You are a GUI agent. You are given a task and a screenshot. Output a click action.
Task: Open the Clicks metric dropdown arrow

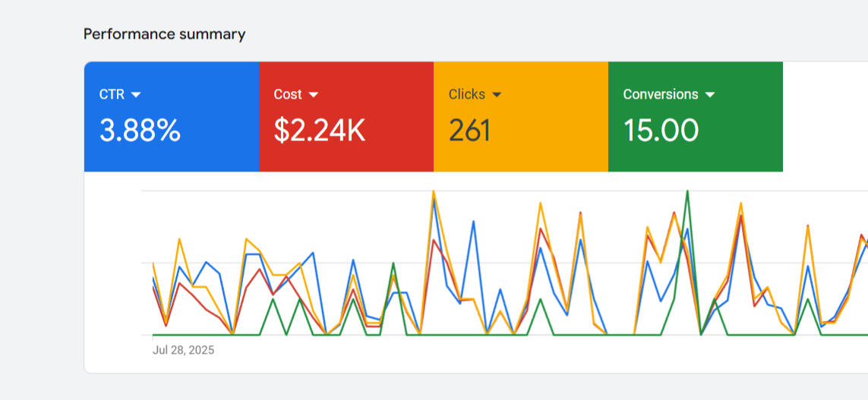click(497, 95)
